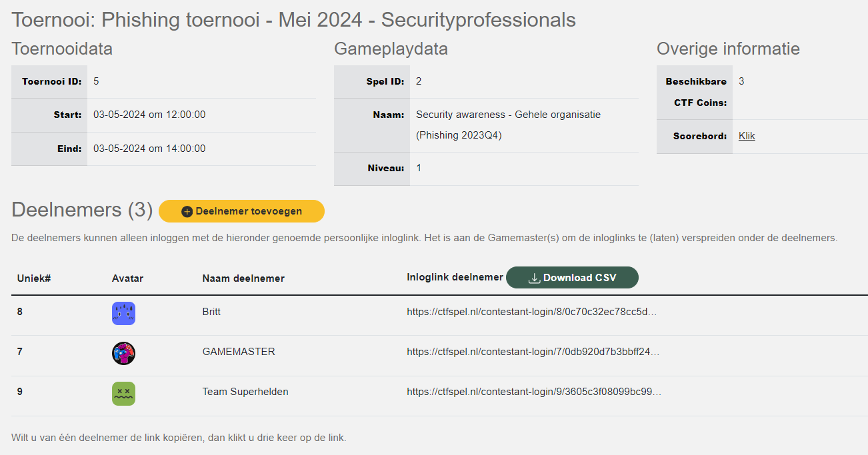The height and width of the screenshot is (455, 868).
Task: Select the participant name Team Superhelden
Action: tap(245, 392)
